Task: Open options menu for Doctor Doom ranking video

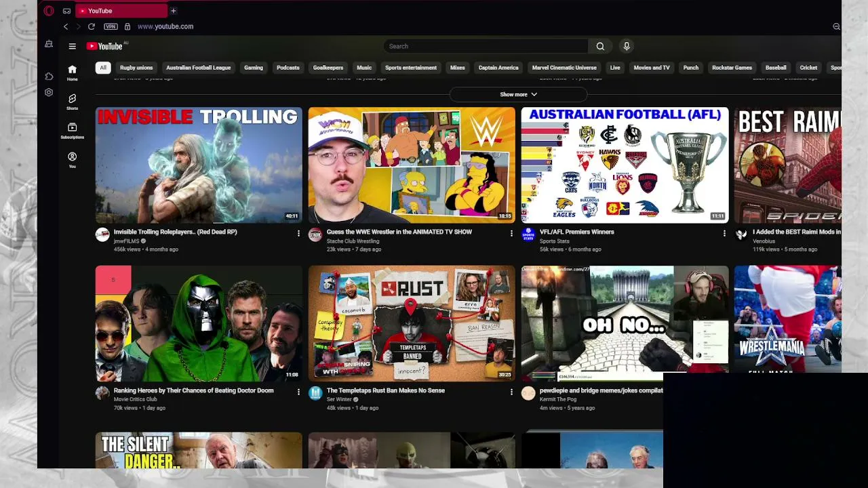Action: (x=298, y=392)
